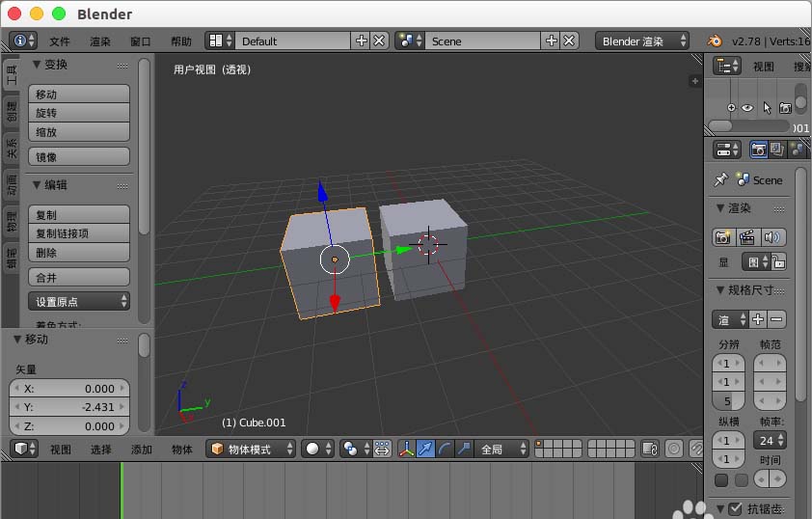The width and height of the screenshot is (812, 519).
Task: Open the Blender 渲染 engine dropdown
Action: pos(642,41)
